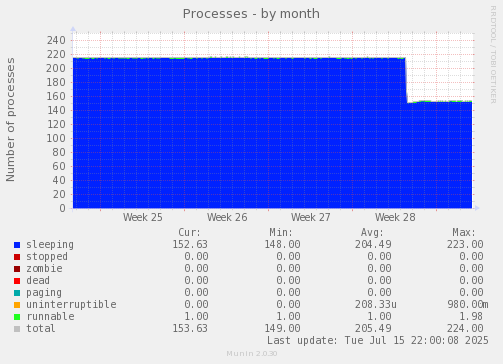Click the y-axis tick label 160
This screenshot has height=364, width=503.
[56, 97]
